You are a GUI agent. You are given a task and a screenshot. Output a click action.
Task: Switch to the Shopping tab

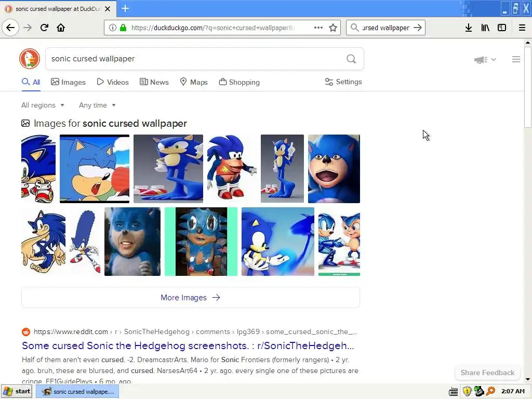[239, 82]
